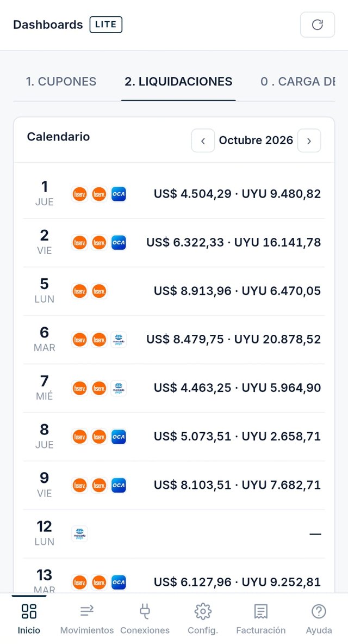Open the 0. CARGA tab

(x=297, y=81)
